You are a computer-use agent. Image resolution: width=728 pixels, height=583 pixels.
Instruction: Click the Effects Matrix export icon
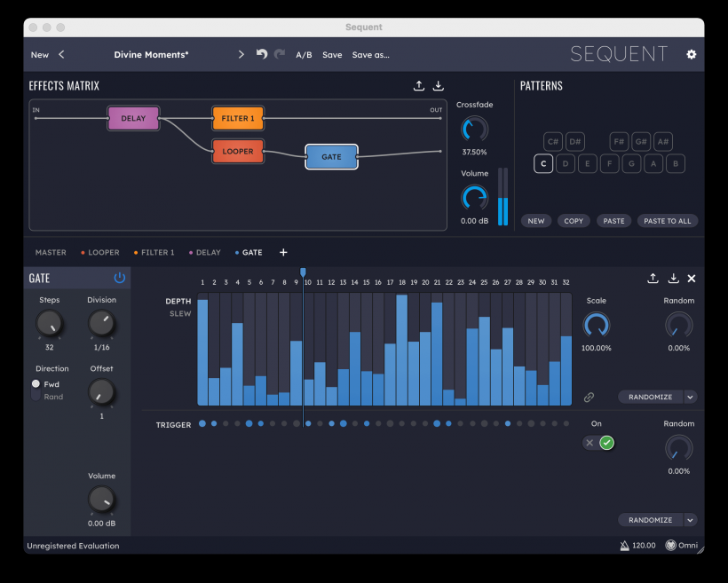pos(419,86)
